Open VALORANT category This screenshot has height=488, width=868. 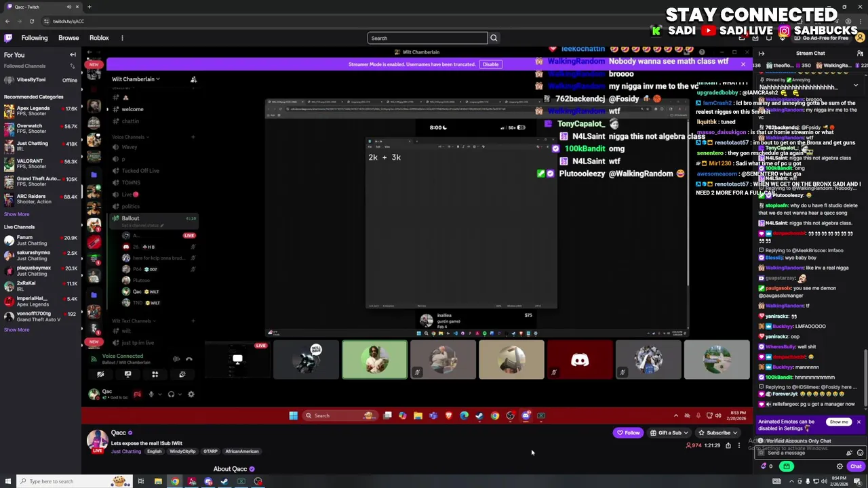coord(41,164)
